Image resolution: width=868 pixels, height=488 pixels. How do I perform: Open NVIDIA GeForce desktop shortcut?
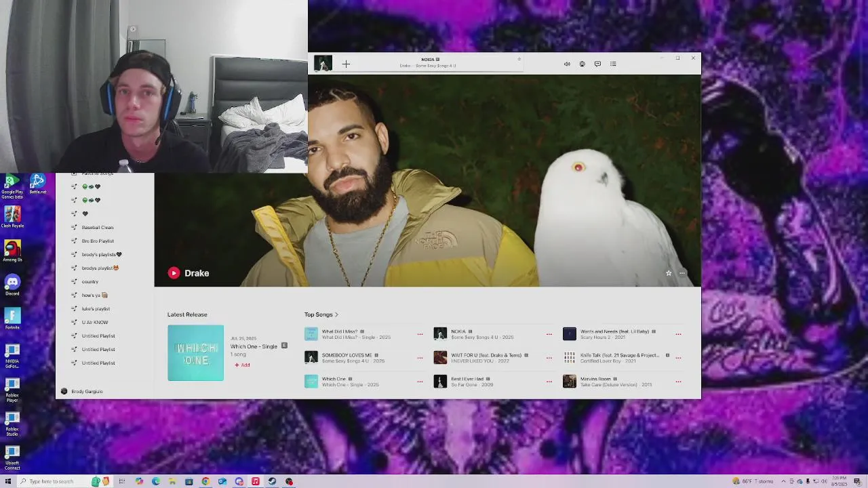[12, 356]
